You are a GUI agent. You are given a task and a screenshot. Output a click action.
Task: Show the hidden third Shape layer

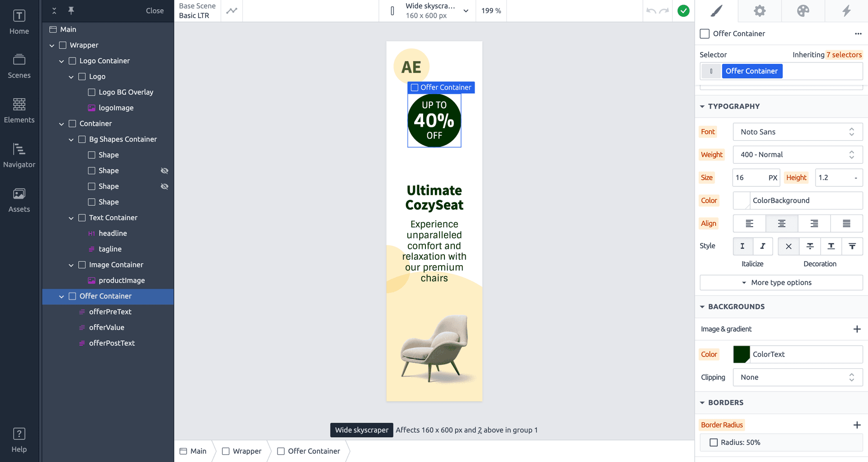click(165, 186)
